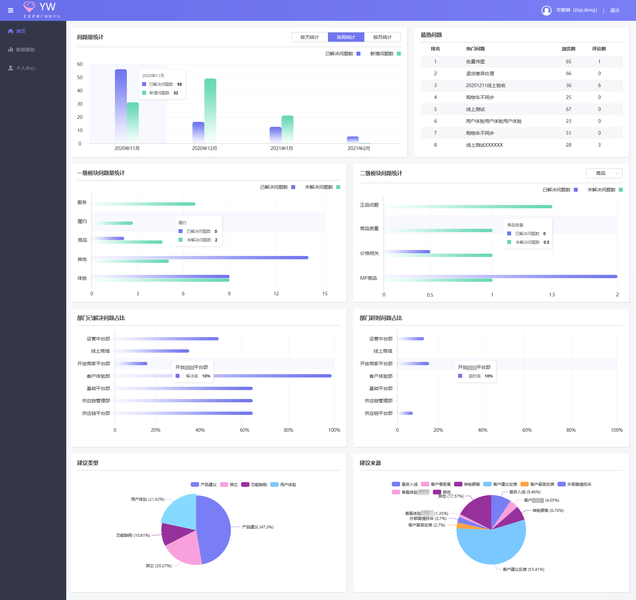Click 供应链平台部 bar in 部门超时问题占比 chart
The width and height of the screenshot is (636, 600).
click(405, 413)
